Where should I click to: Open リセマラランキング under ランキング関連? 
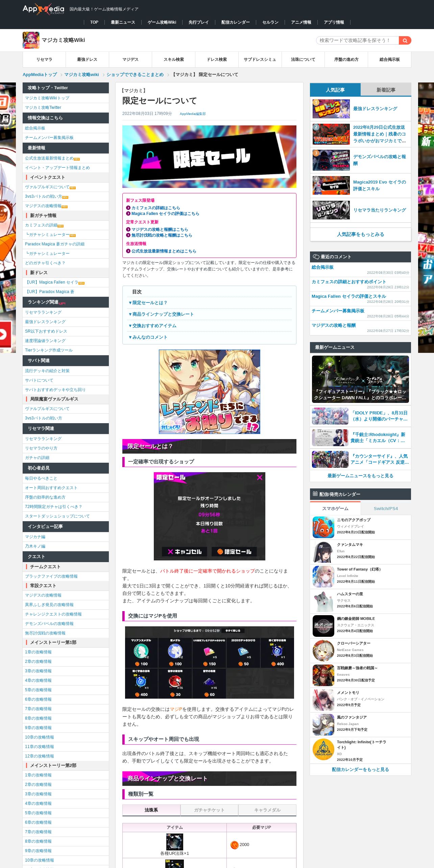[x=43, y=312]
